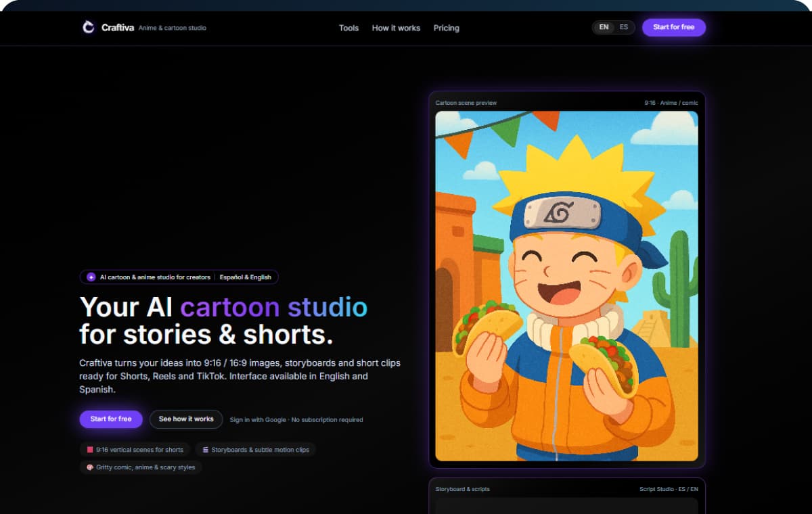The height and width of the screenshot is (514, 812).
Task: Select EN on the language switcher
Action: [604, 27]
